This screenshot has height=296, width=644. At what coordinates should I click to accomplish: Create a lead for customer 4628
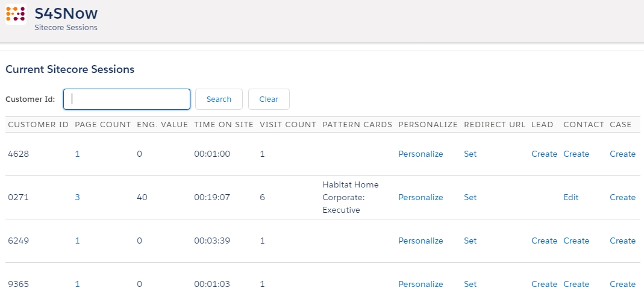[544, 154]
